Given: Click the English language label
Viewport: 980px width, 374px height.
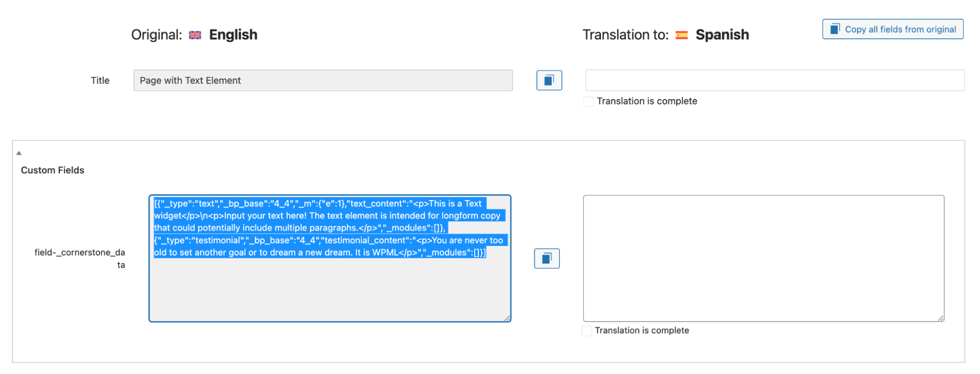Looking at the screenshot, I should 233,35.
